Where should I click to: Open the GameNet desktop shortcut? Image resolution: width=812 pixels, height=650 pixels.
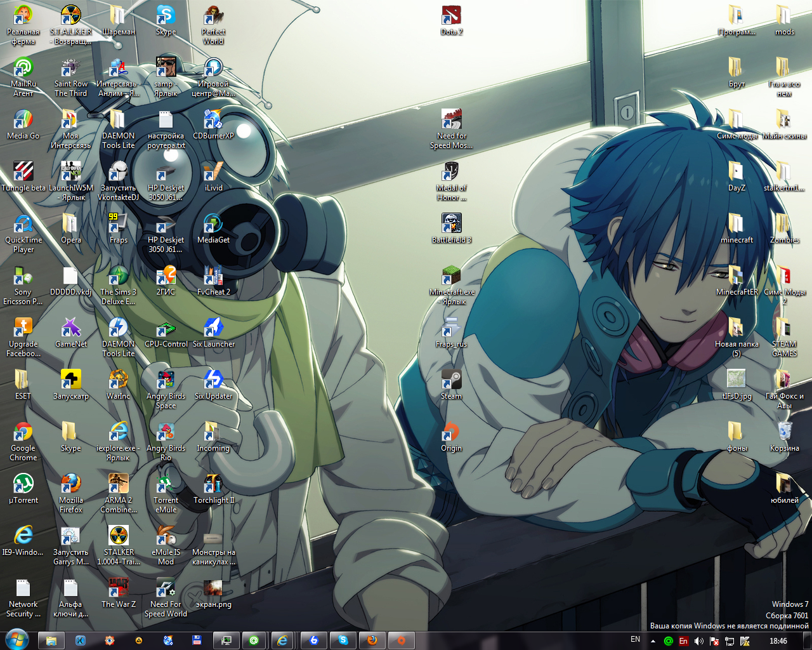point(70,332)
